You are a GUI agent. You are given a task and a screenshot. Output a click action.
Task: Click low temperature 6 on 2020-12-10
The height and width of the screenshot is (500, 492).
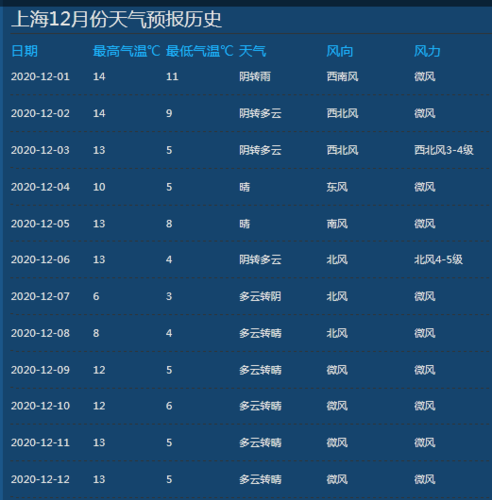point(169,406)
